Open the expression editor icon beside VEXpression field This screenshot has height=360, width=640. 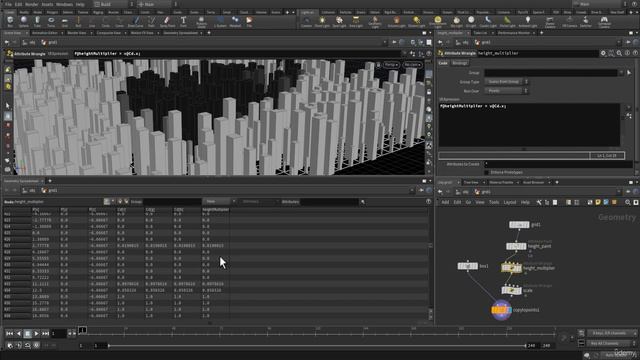[x=629, y=116]
